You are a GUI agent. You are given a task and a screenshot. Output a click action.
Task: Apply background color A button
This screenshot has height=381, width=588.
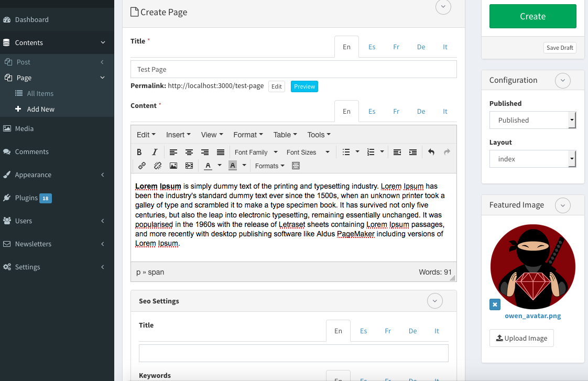coord(233,166)
